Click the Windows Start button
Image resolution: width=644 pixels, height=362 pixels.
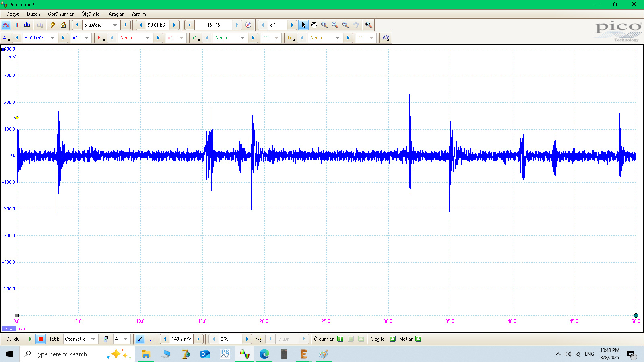(10, 354)
